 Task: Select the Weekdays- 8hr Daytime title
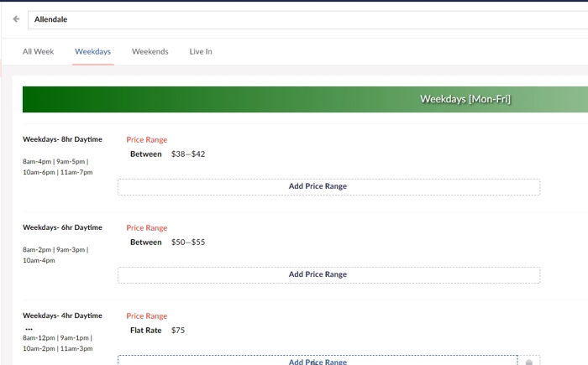(62, 139)
